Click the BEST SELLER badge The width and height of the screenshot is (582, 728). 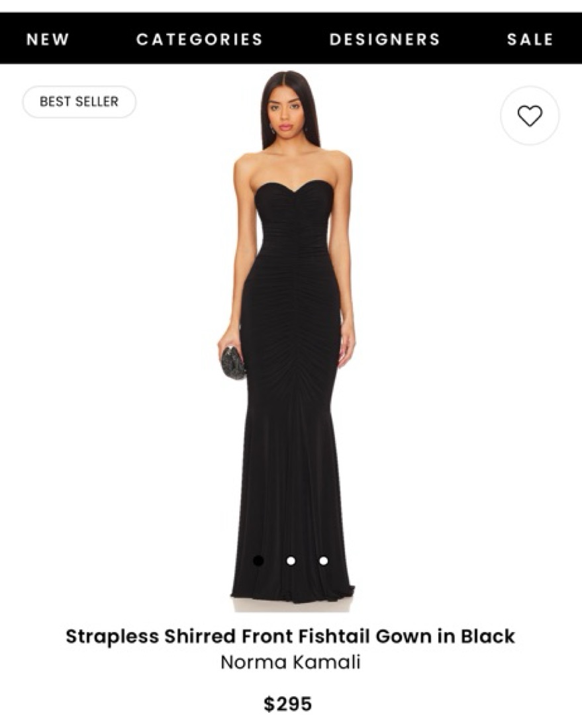click(79, 102)
